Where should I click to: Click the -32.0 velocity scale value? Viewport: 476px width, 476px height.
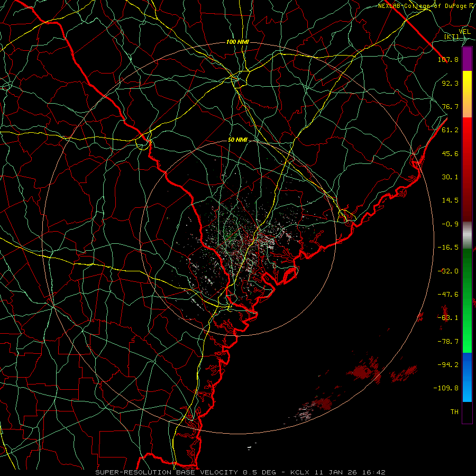pos(448,271)
